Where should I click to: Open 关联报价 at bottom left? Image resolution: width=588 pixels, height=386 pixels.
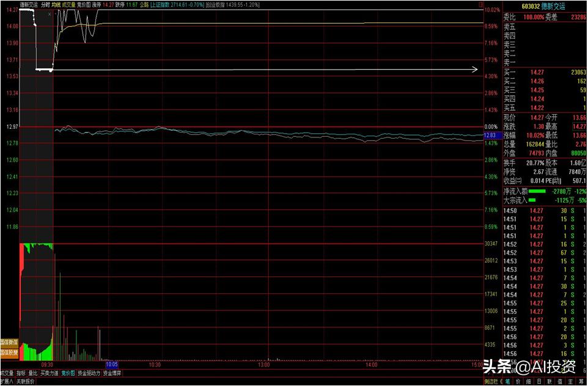[25, 382]
